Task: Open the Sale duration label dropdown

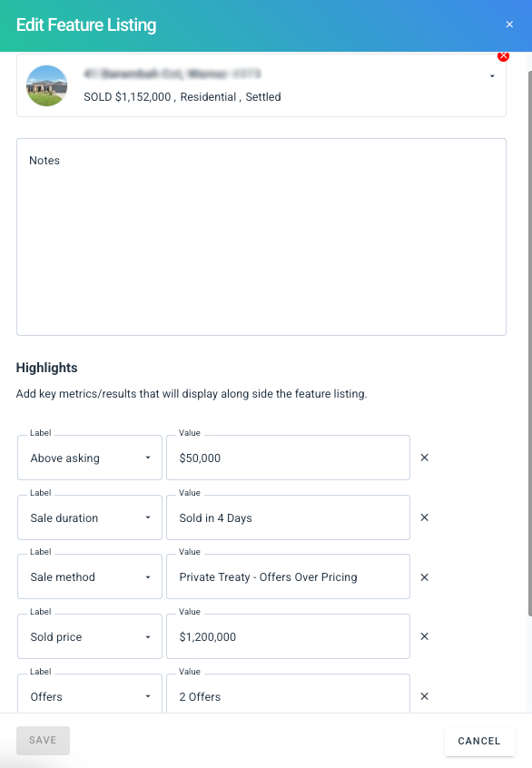Action: point(90,517)
